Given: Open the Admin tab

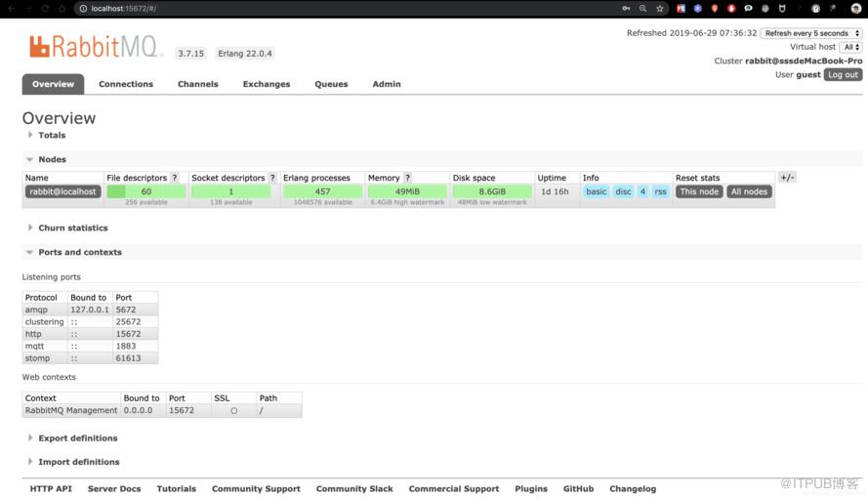Looking at the screenshot, I should [387, 84].
